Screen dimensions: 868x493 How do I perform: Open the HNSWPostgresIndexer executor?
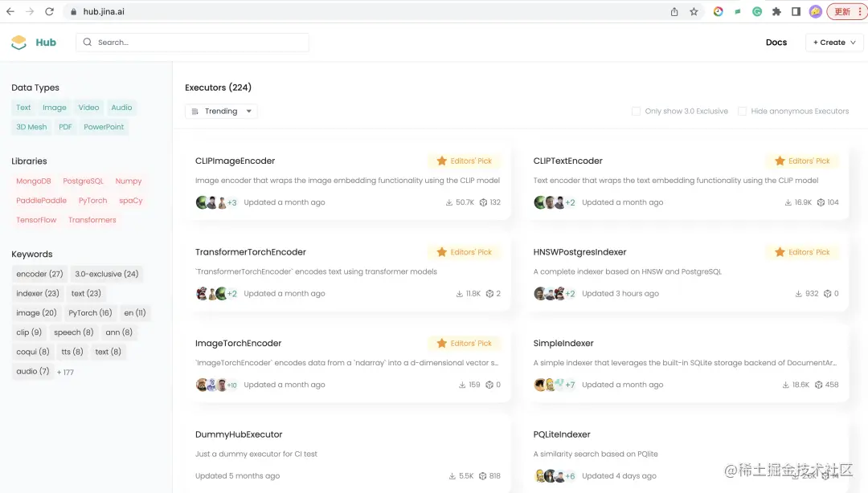pos(579,252)
